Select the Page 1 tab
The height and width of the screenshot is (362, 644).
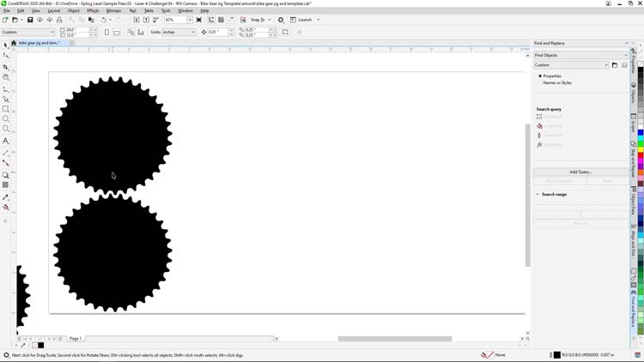pyautogui.click(x=76, y=339)
